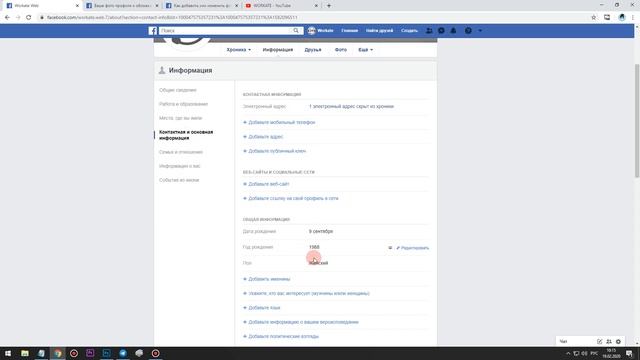Click Добавить именины link

pyautogui.click(x=267, y=279)
